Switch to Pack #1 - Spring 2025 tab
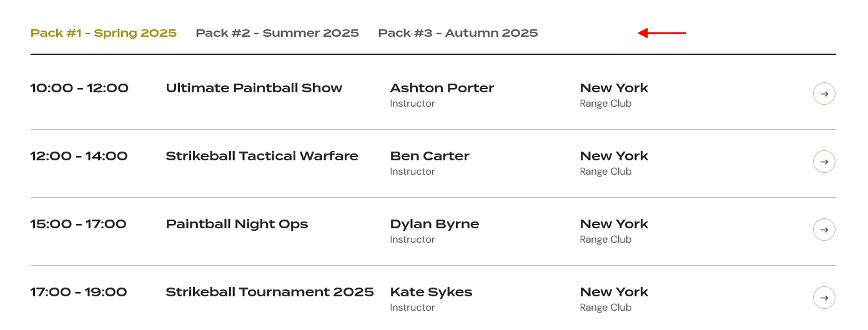 [104, 33]
